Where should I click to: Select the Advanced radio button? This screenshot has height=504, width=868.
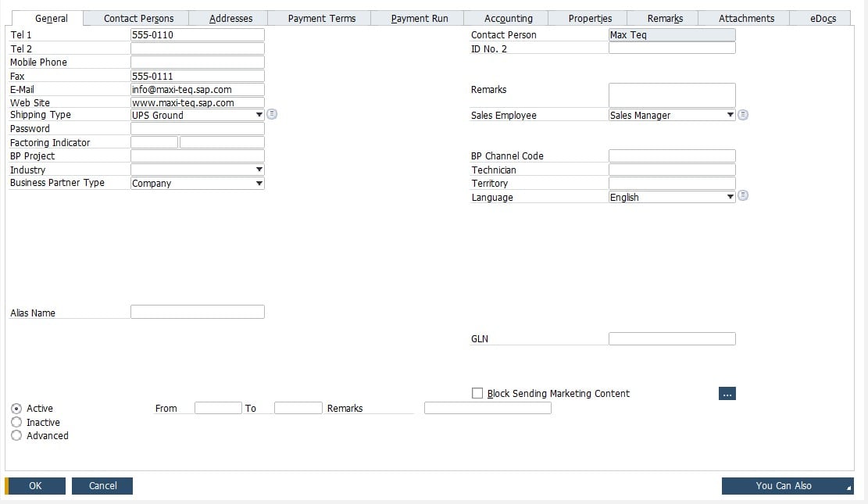tap(16, 435)
